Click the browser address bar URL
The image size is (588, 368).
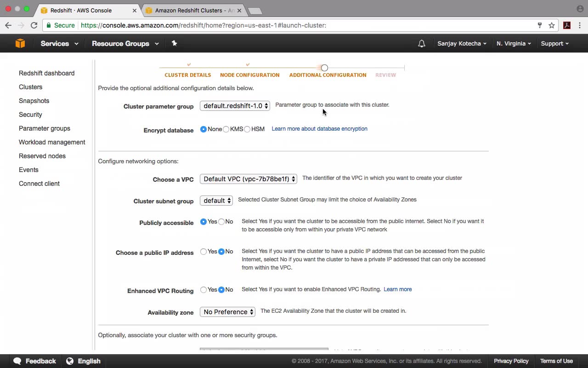point(204,25)
